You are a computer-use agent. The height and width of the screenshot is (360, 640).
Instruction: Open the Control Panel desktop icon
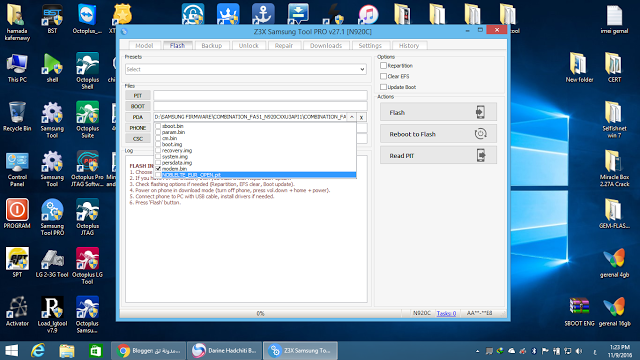[17, 169]
